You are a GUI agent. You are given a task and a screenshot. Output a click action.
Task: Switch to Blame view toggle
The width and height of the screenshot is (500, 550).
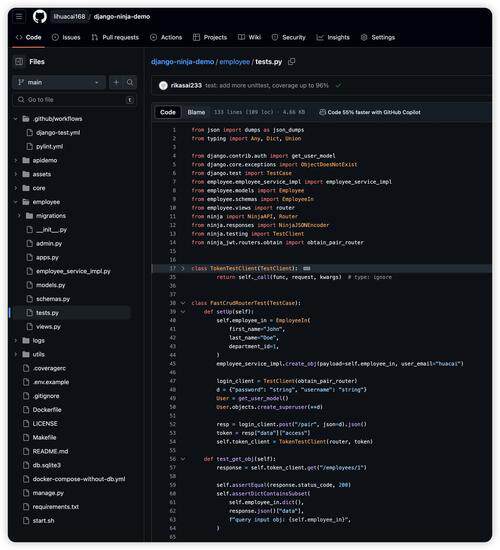pyautogui.click(x=196, y=112)
